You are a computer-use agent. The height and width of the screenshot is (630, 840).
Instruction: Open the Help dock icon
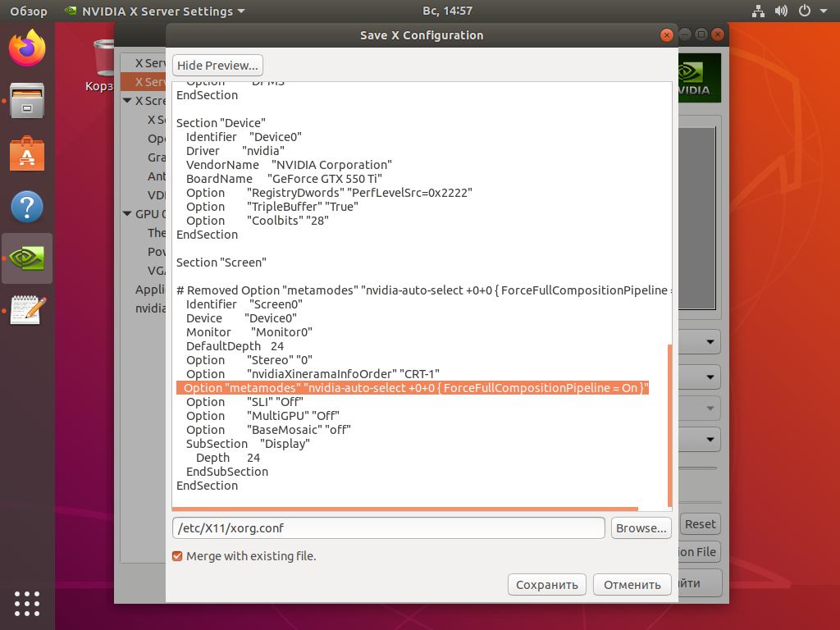pos(27,206)
